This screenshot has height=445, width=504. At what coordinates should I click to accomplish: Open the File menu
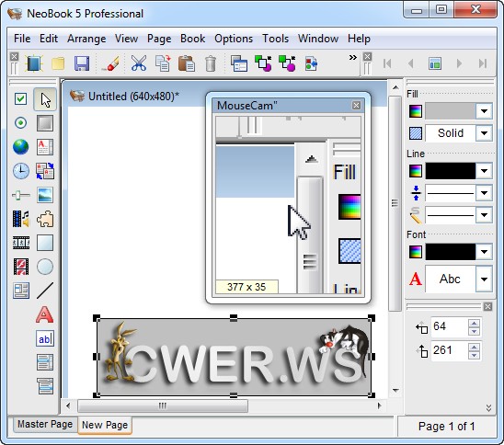click(22, 39)
